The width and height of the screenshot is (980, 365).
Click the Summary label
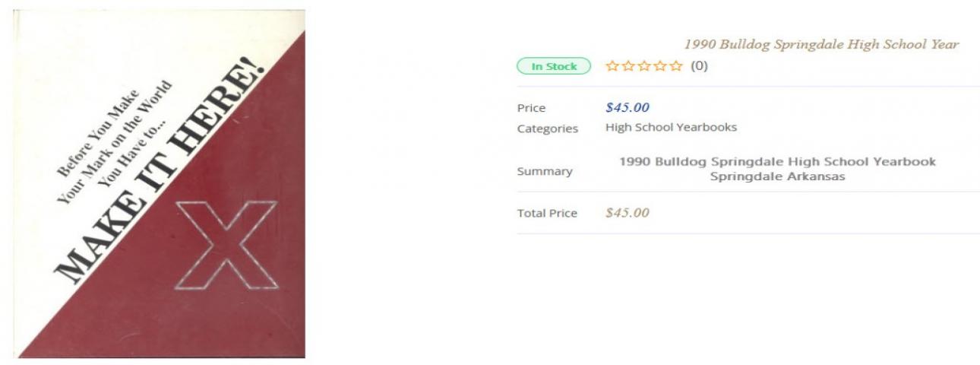click(545, 171)
